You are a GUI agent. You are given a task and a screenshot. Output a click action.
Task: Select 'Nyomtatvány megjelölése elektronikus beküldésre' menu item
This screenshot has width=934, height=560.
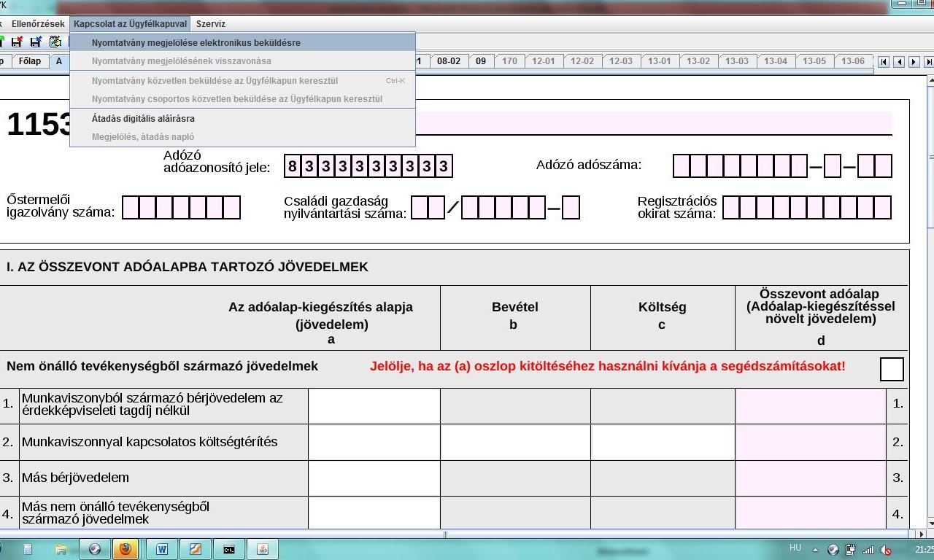point(242,42)
